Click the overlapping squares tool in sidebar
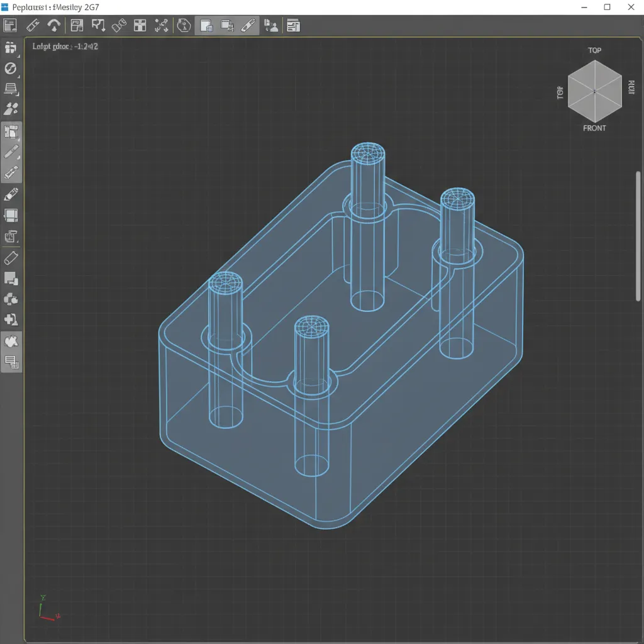644x644 pixels. [11, 279]
